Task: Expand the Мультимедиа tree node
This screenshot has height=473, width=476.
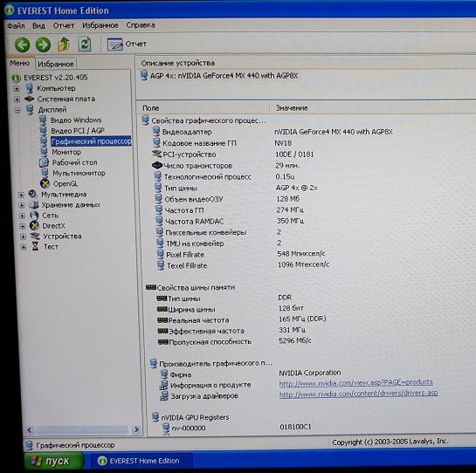Action: point(21,195)
